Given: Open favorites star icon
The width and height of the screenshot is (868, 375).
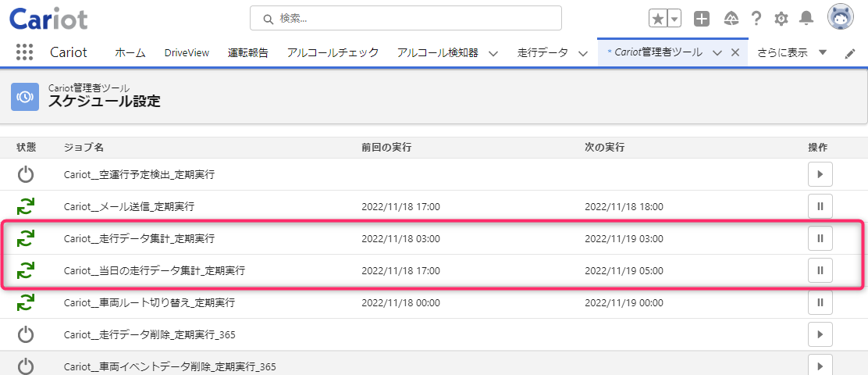Looking at the screenshot, I should pyautogui.click(x=658, y=19).
